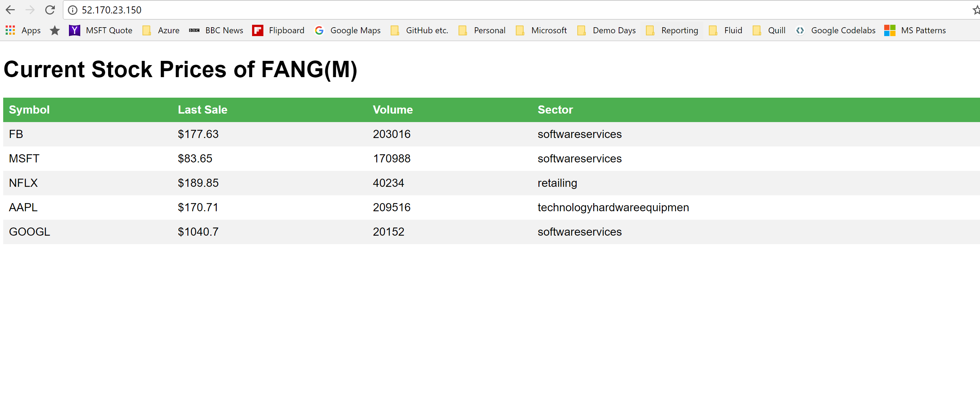Click the star bookmark icon beside Apps
The image size is (980, 420).
click(55, 30)
